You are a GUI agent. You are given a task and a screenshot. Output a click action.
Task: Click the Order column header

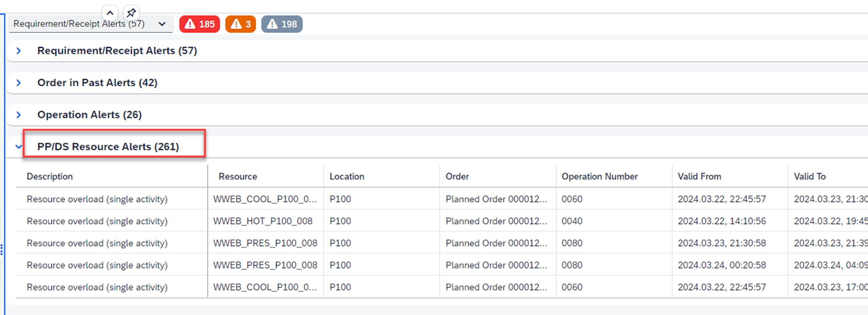(457, 177)
